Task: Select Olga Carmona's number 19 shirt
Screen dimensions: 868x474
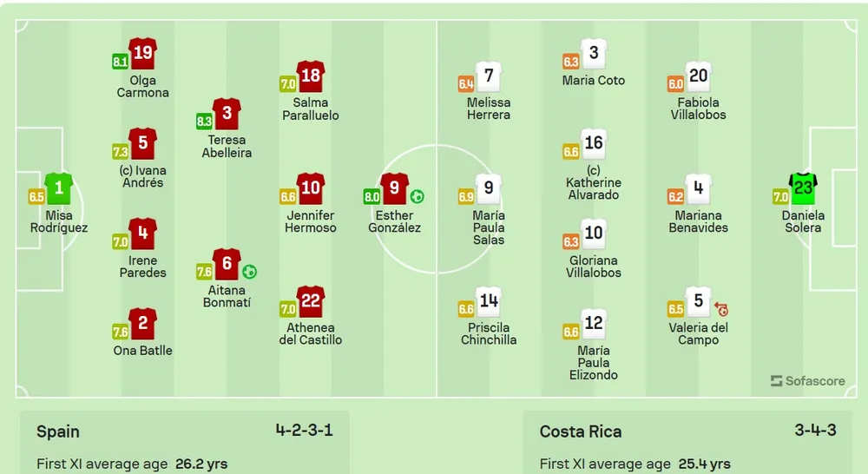Action: [142, 53]
